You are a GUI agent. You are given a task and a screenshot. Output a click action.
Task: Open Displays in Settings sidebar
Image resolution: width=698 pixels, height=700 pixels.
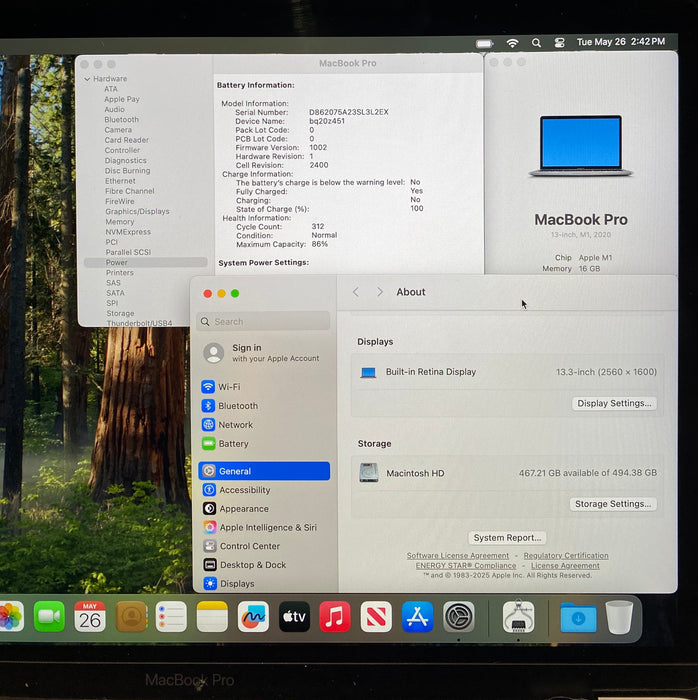point(264,583)
